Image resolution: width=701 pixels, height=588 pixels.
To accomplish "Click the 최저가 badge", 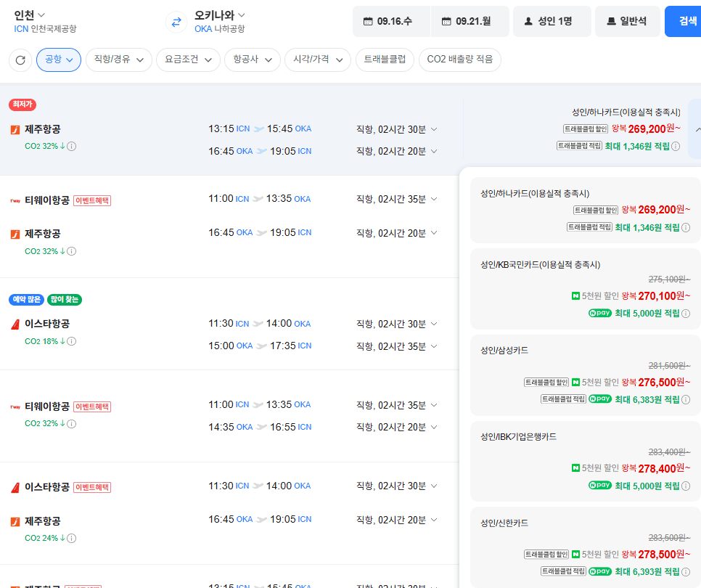I will tap(22, 105).
